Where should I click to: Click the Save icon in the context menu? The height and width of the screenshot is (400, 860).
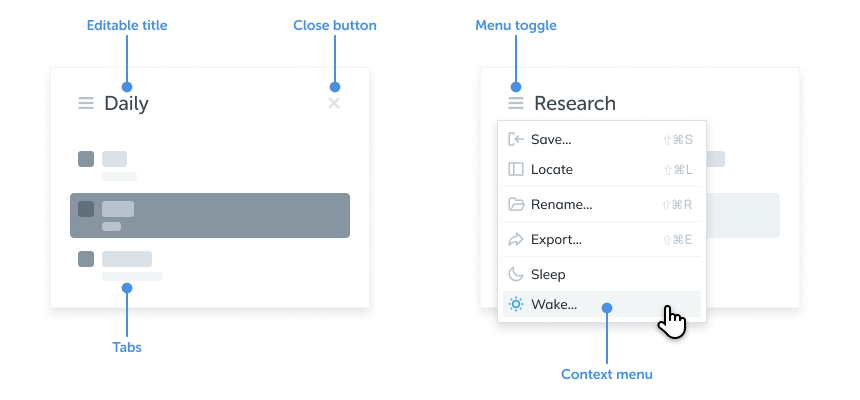coord(516,140)
